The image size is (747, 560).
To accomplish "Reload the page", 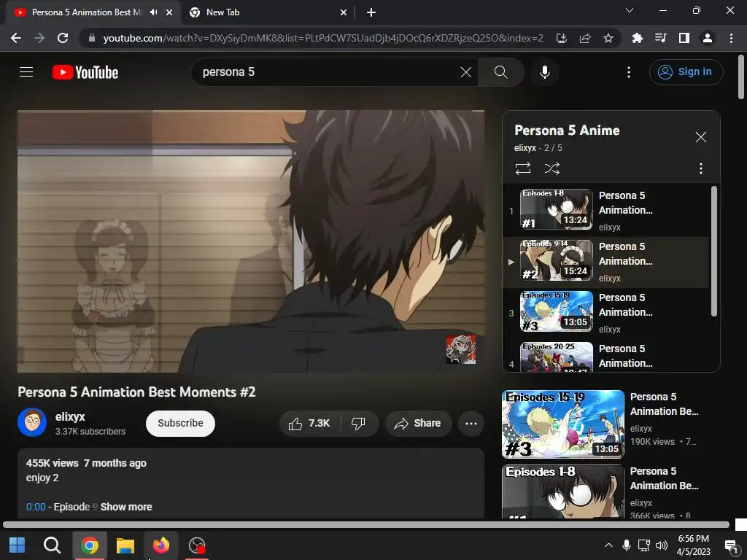I will 63,38.
